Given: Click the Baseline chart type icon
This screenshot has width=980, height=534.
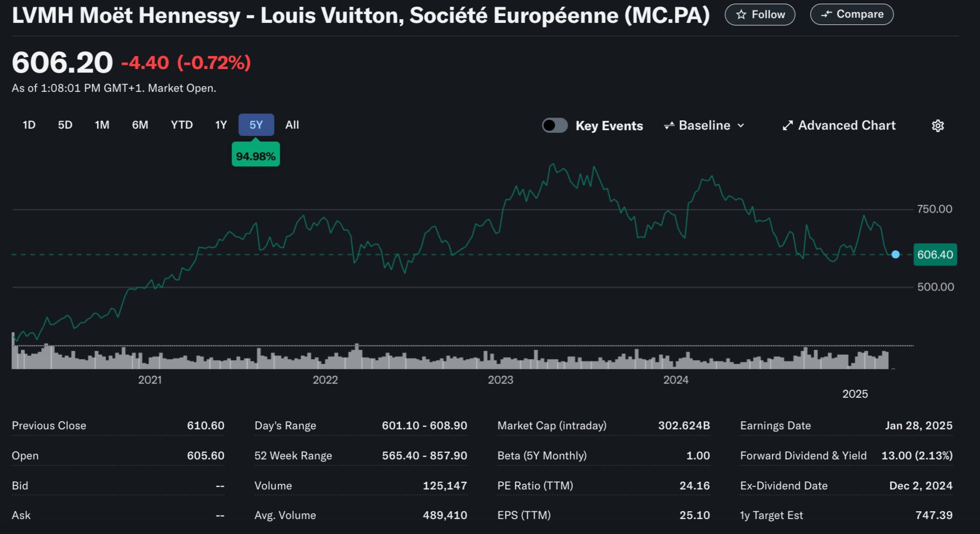Looking at the screenshot, I should coord(669,125).
